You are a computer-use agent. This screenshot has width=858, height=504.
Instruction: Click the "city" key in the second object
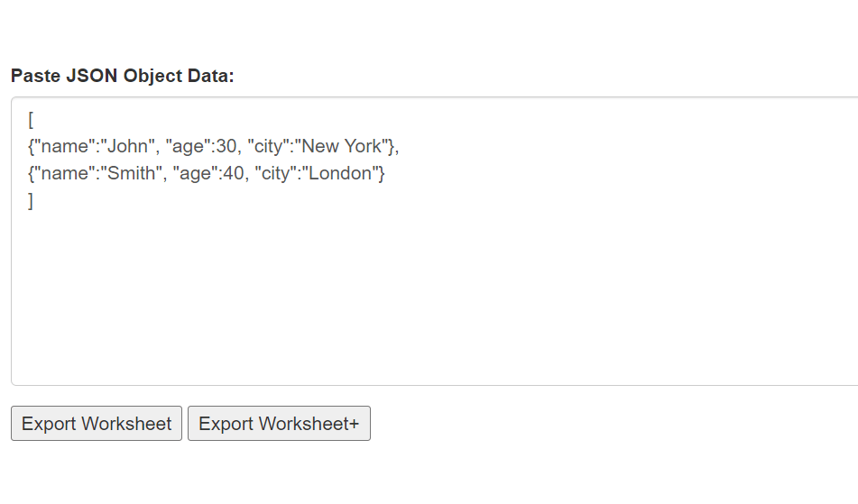click(275, 173)
